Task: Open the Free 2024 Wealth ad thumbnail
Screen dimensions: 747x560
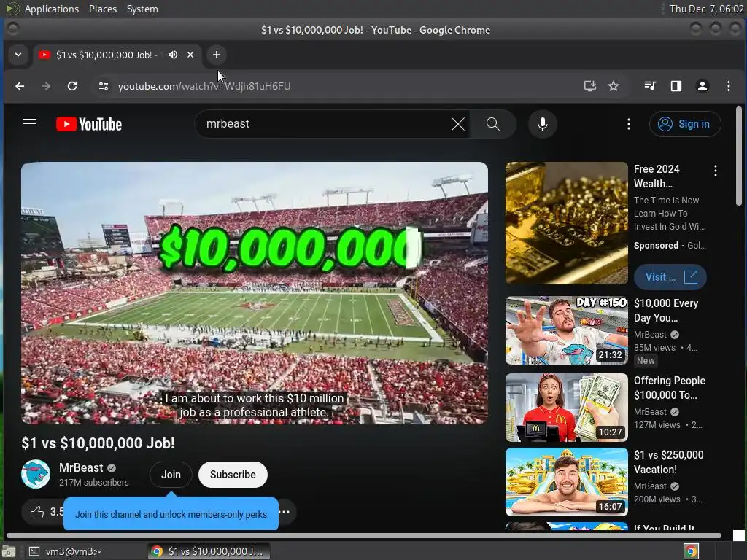Action: pos(566,223)
